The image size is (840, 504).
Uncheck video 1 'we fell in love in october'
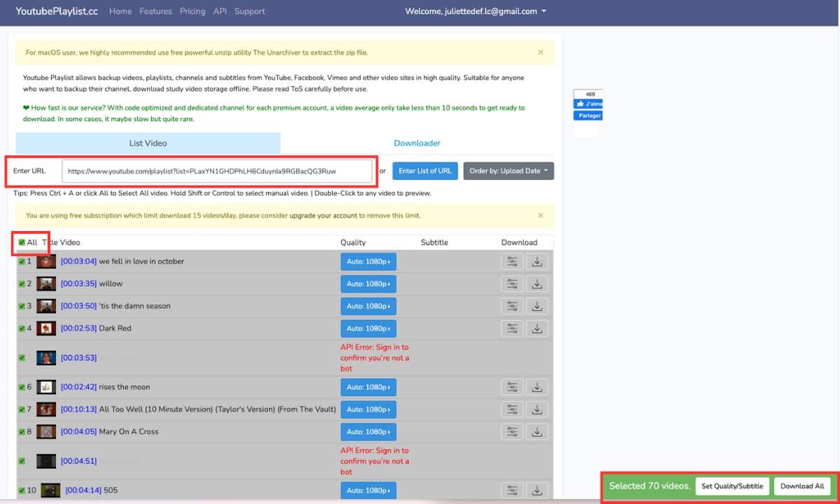coord(22,262)
